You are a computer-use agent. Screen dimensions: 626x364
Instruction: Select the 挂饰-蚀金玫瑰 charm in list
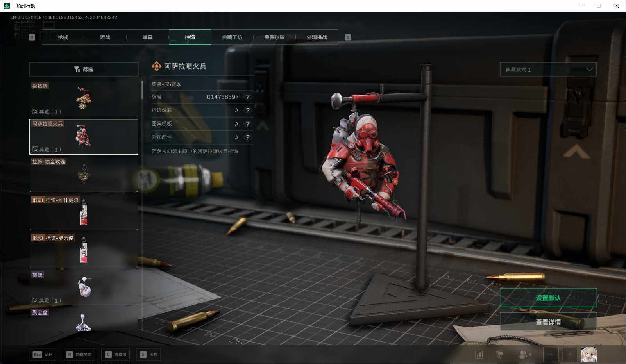84,174
